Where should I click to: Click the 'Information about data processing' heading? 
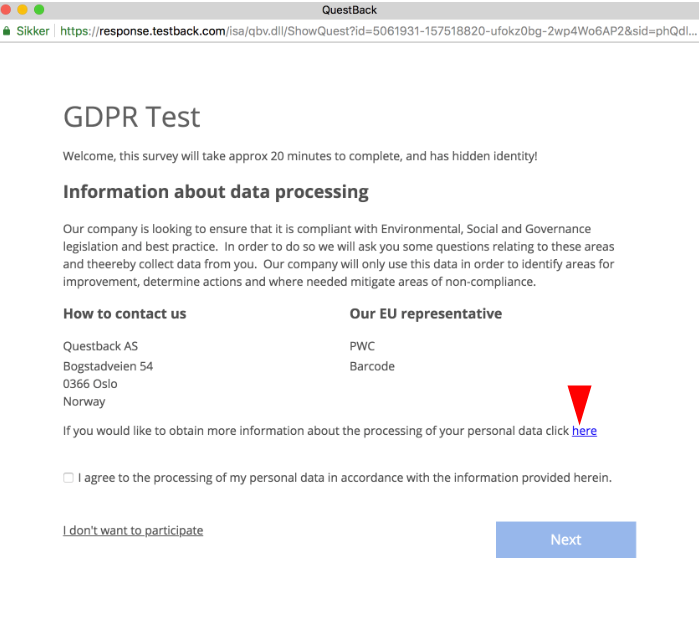coord(216,192)
